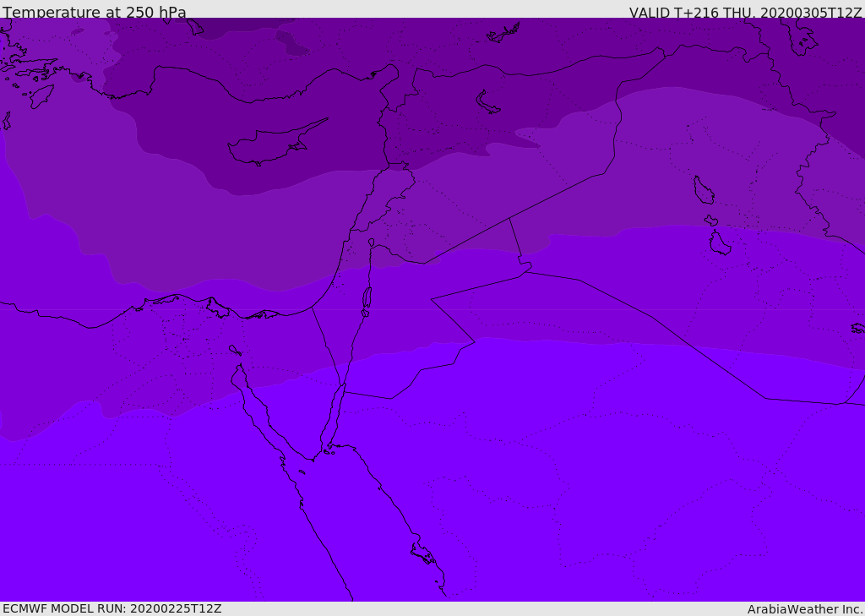Click the 'ArabiaWeather Inc' credit text

(804, 609)
